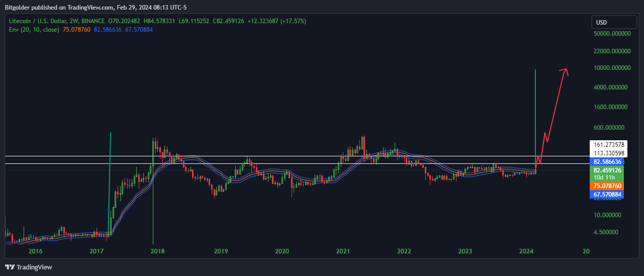Click the white 161.273578 price line label
Viewport: 644px width, 276px height.
click(608, 145)
